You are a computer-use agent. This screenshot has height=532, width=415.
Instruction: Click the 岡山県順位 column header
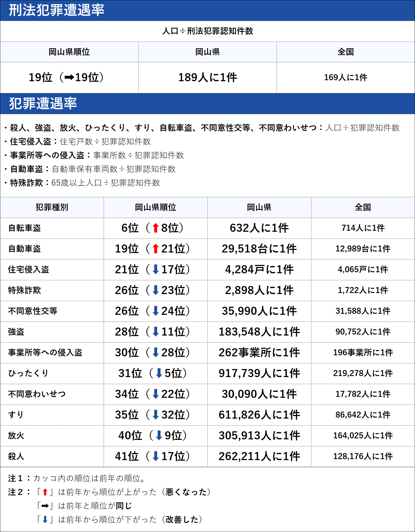pos(156,207)
